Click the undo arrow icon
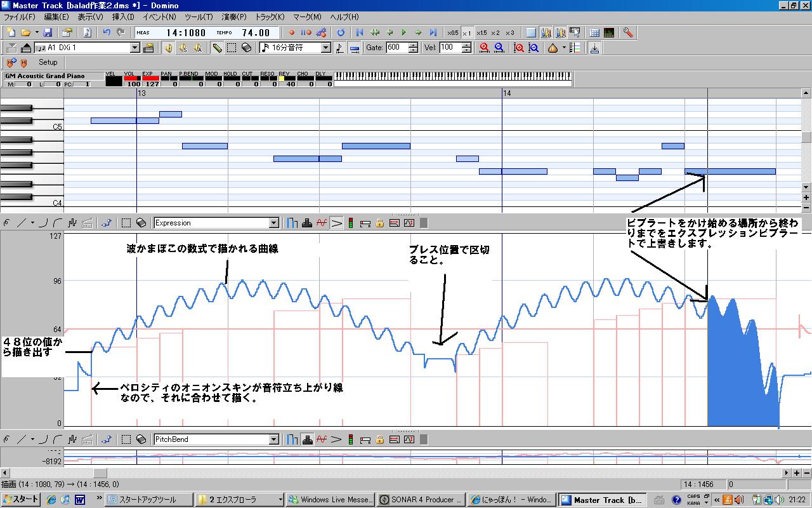Screen dimensions: 812x508 click(106, 32)
